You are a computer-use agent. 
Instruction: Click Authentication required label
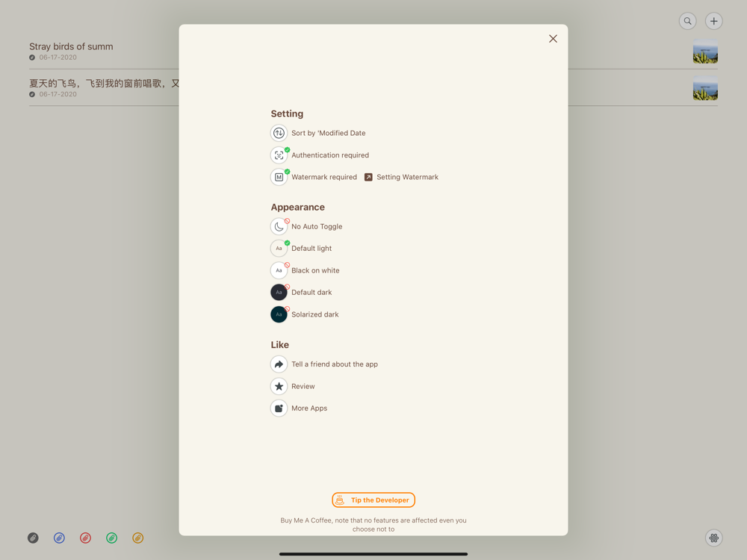(x=330, y=155)
